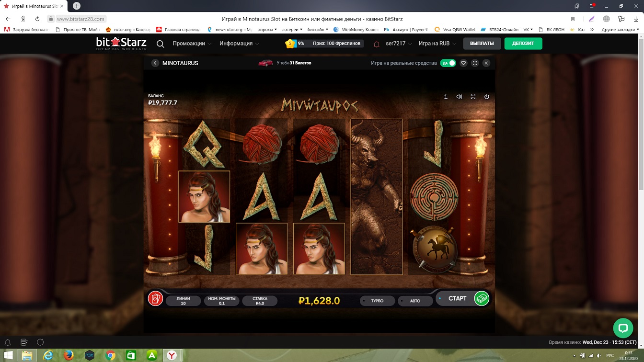Click the ₽19,777.7 balance value
The width and height of the screenshot is (644, 362).
tap(163, 102)
